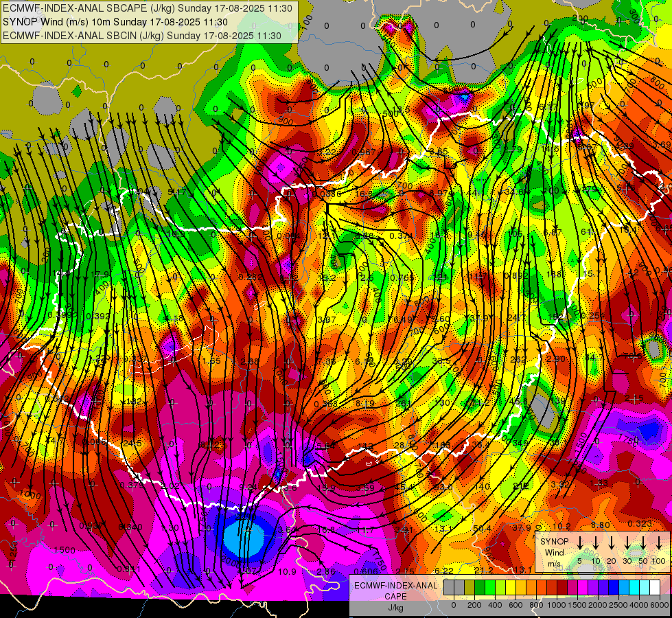672x618 pixels.
Task: Click the 50.4 value on the map
Action: (x=482, y=528)
